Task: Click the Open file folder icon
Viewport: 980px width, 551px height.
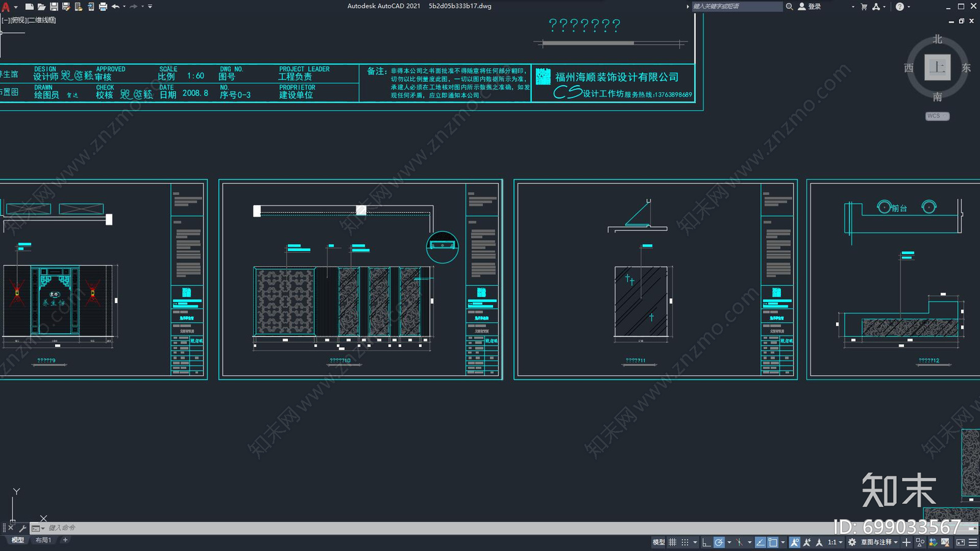Action: 41,7
